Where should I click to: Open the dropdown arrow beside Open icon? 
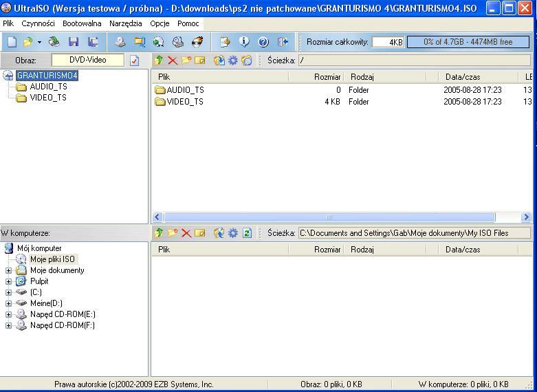39,42
